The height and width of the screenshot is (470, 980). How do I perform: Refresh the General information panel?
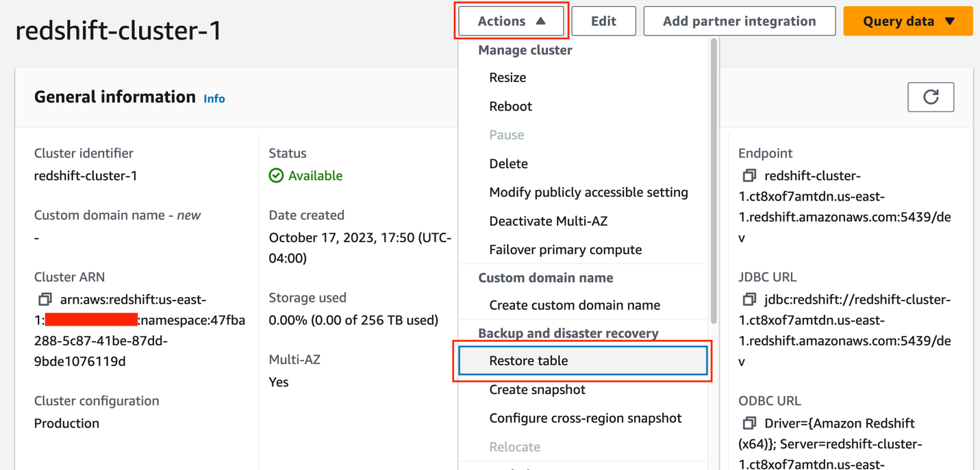click(x=931, y=97)
